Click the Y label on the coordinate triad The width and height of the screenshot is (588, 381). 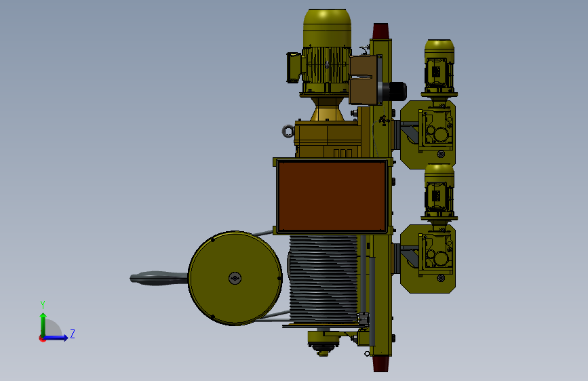[43, 304]
